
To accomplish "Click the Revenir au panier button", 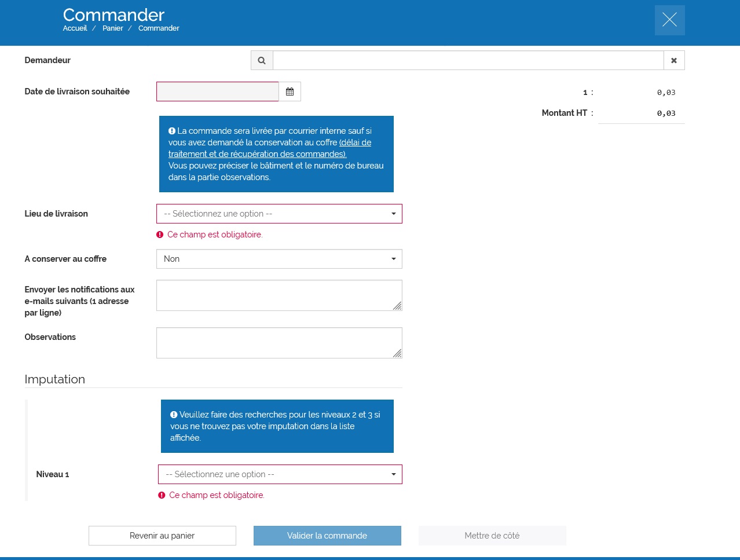I will [162, 536].
